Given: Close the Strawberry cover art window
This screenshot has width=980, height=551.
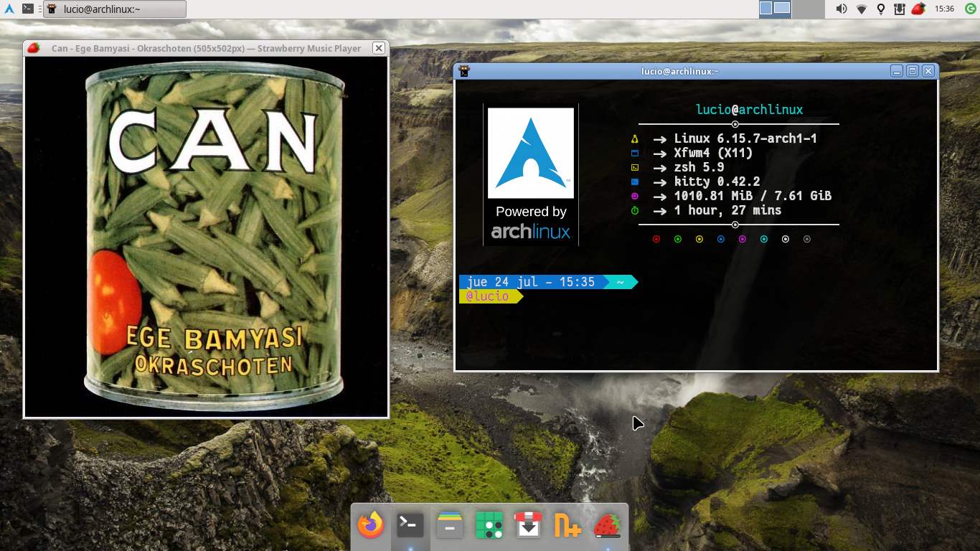Looking at the screenshot, I should [378, 48].
